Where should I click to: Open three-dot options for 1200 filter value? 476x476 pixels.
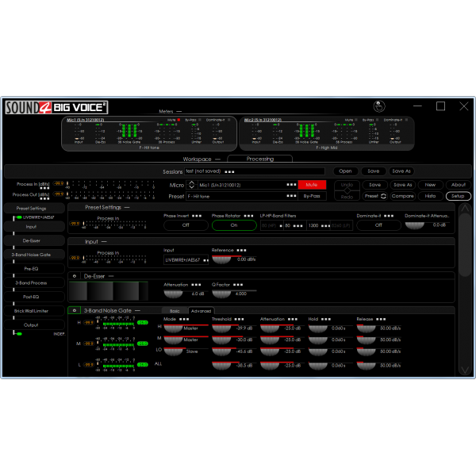click(325, 226)
